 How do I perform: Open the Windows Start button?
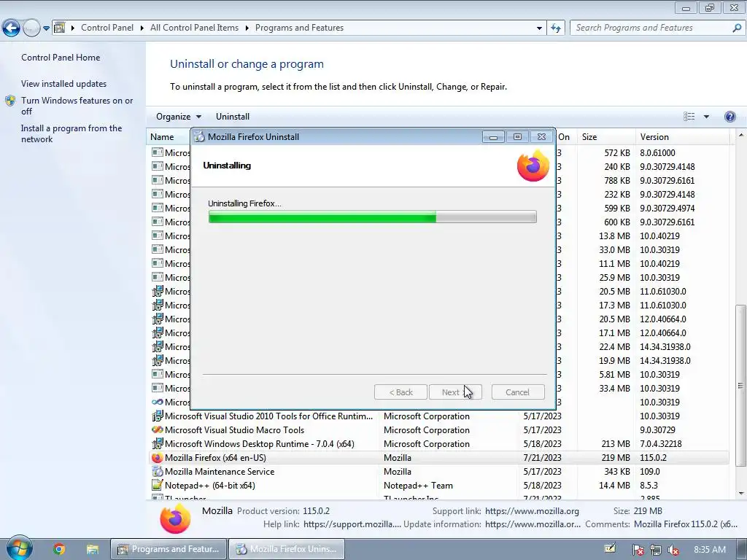19,548
